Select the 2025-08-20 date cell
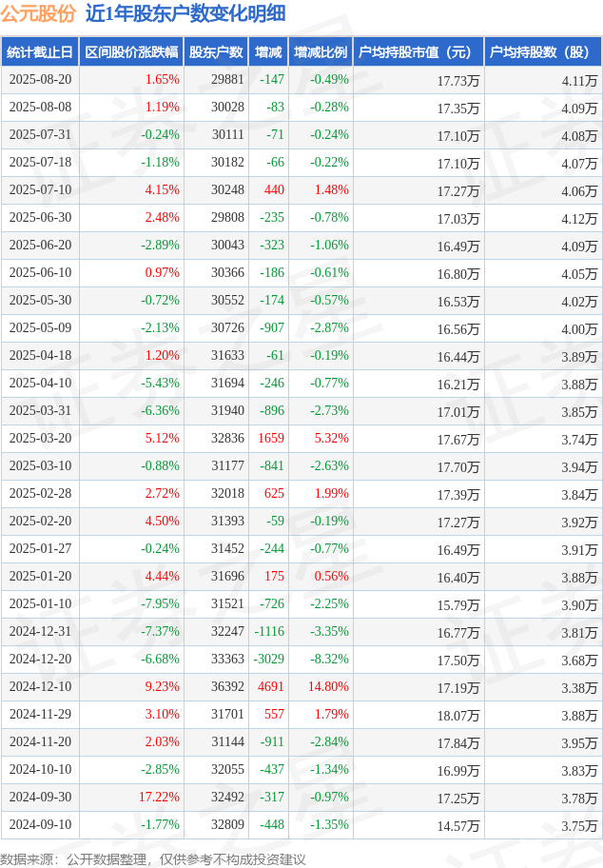This screenshot has width=603, height=868. pos(40,80)
